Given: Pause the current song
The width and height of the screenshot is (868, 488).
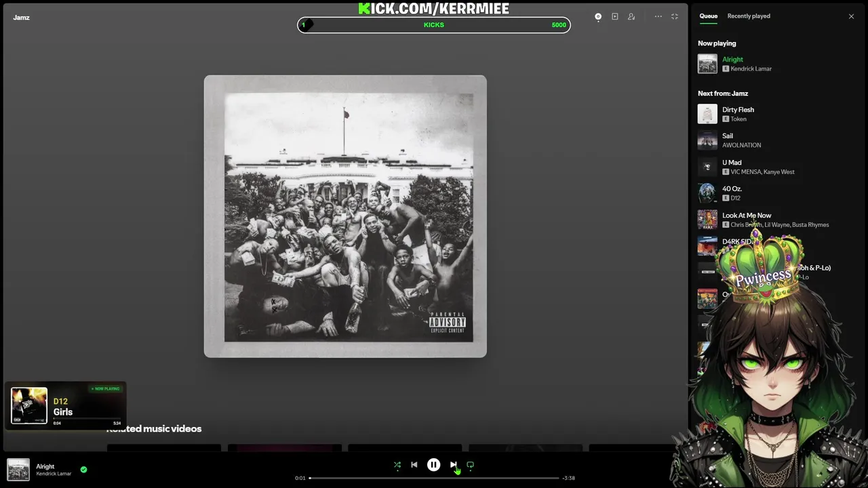Looking at the screenshot, I should pos(434,465).
